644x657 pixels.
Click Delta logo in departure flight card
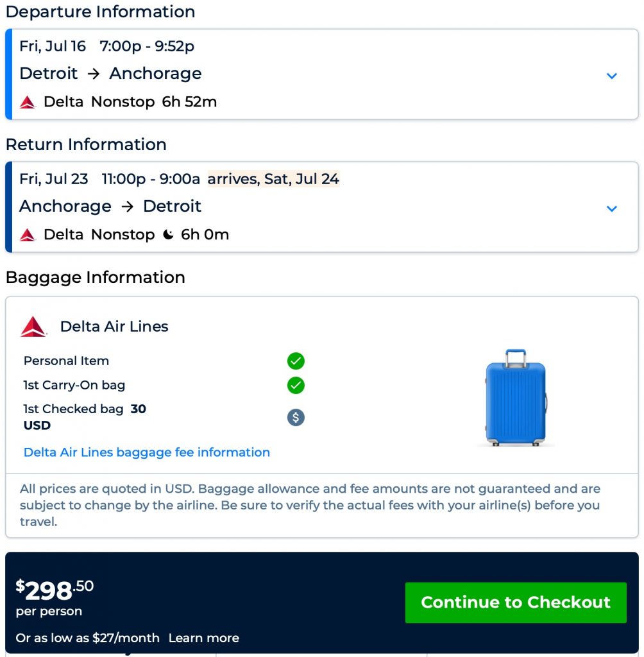tap(28, 102)
